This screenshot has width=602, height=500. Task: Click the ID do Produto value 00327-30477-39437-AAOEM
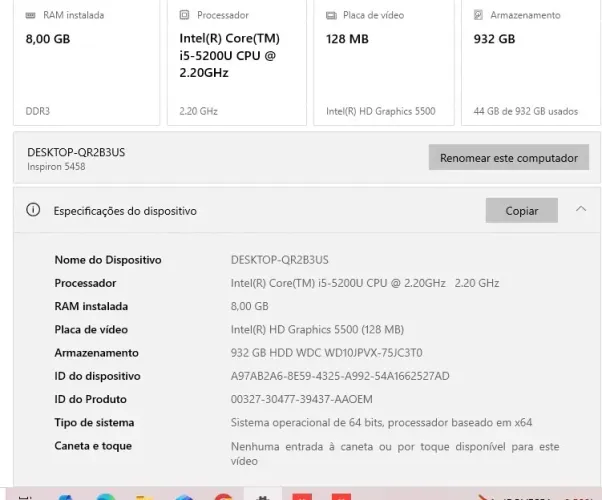pos(301,399)
